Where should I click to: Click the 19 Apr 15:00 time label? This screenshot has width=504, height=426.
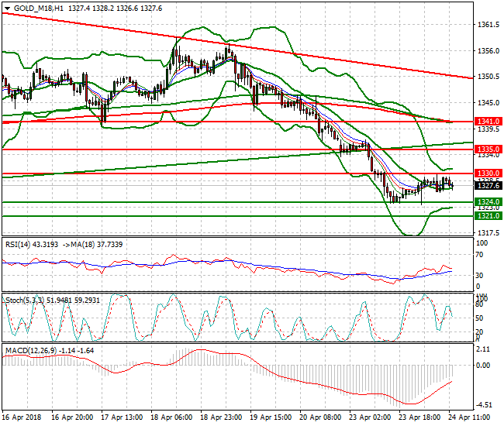point(271,417)
